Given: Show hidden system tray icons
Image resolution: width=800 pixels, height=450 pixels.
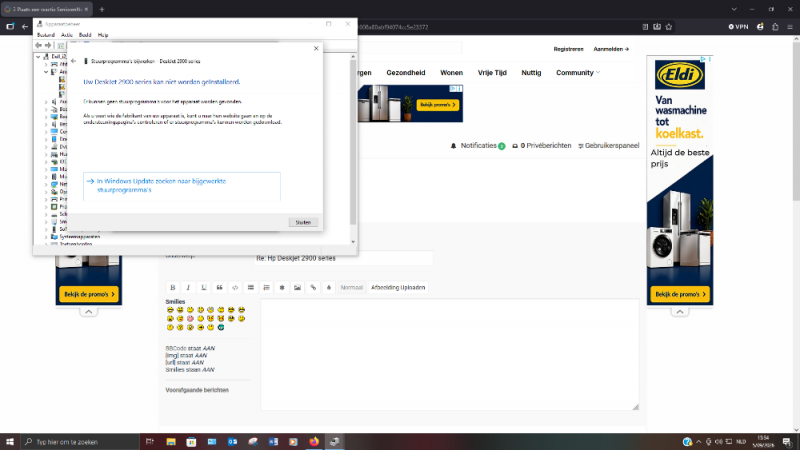Looking at the screenshot, I should [698, 442].
